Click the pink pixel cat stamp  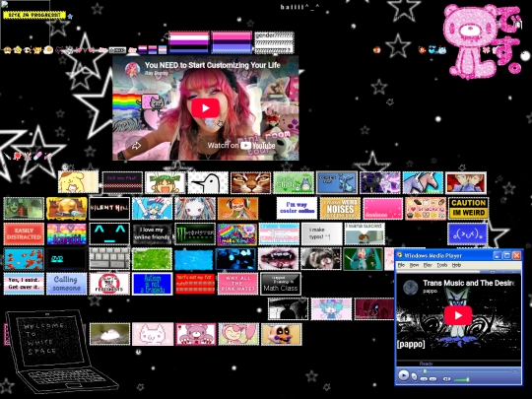(x=153, y=334)
